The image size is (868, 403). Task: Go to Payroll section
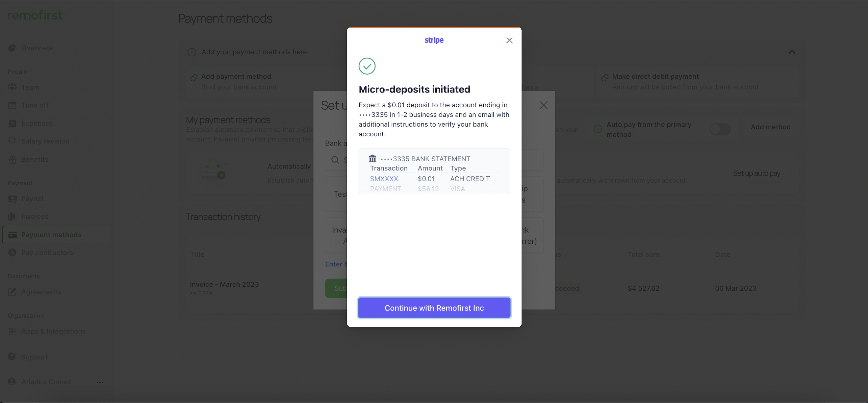tap(32, 199)
